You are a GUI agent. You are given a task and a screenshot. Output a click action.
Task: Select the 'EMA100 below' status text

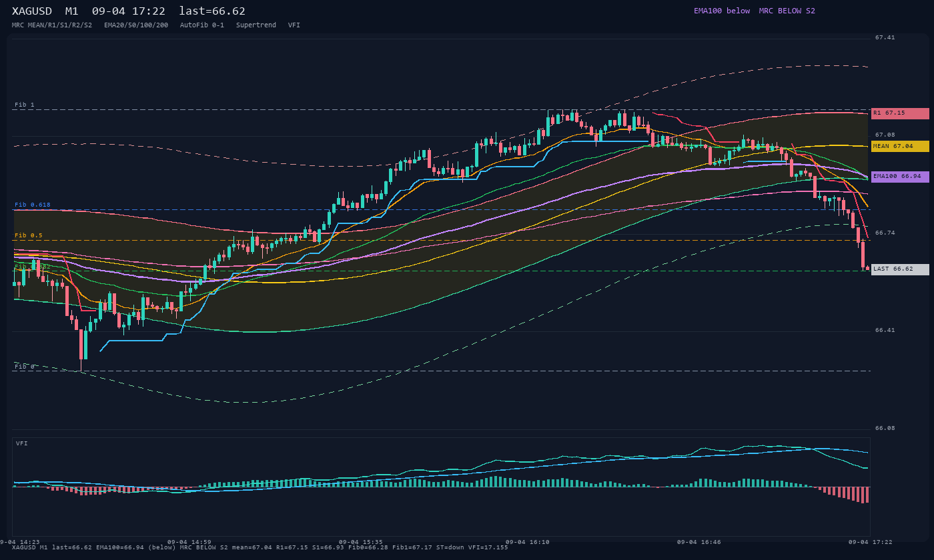tap(722, 11)
